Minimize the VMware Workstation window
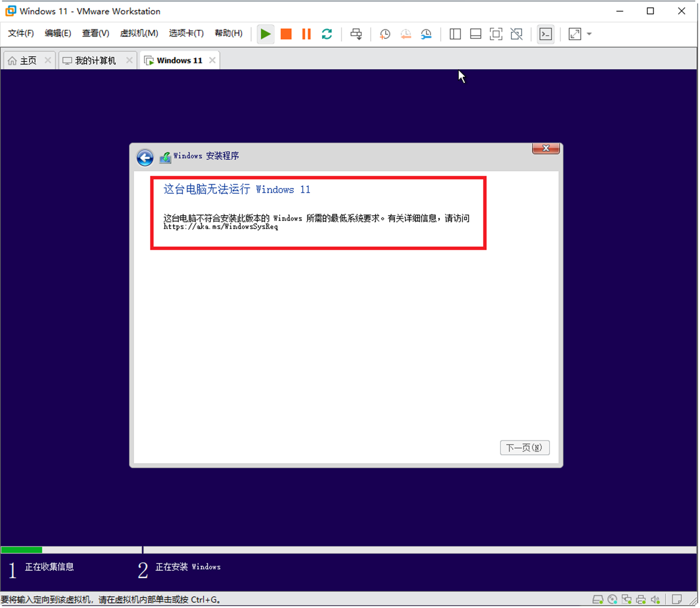 (620, 11)
